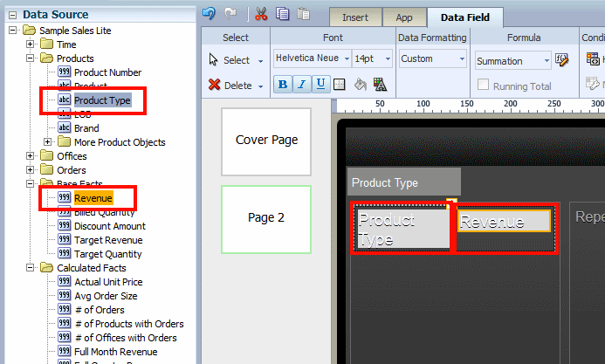
Task: Click the Brand abc field icon
Action: 64,127
